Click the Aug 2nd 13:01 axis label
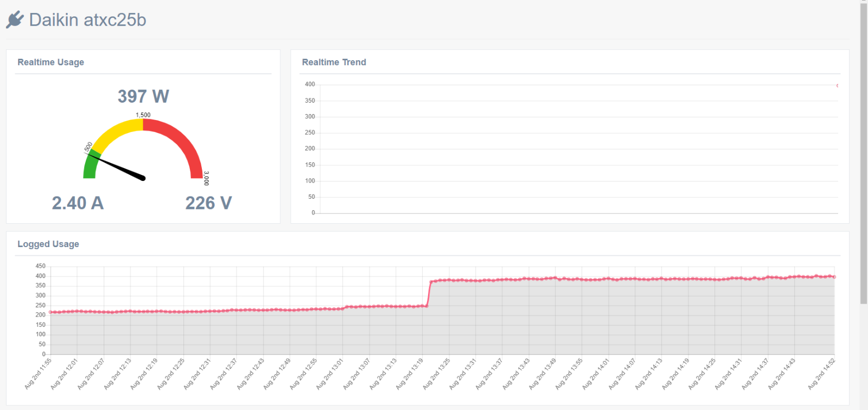This screenshot has height=410, width=868. click(329, 374)
